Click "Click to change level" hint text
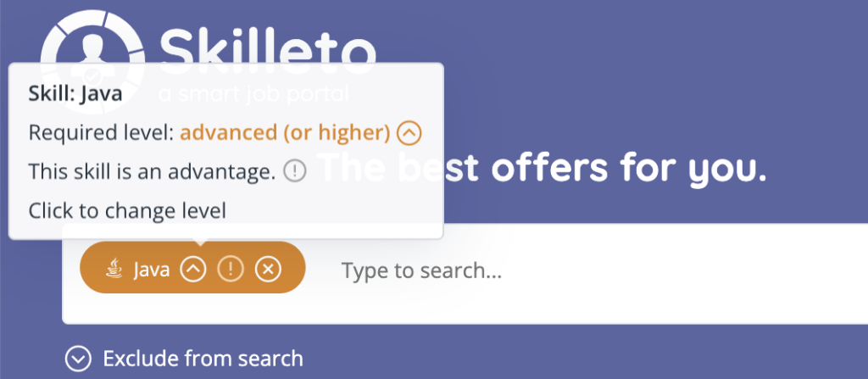This screenshot has width=868, height=379. click(x=126, y=210)
